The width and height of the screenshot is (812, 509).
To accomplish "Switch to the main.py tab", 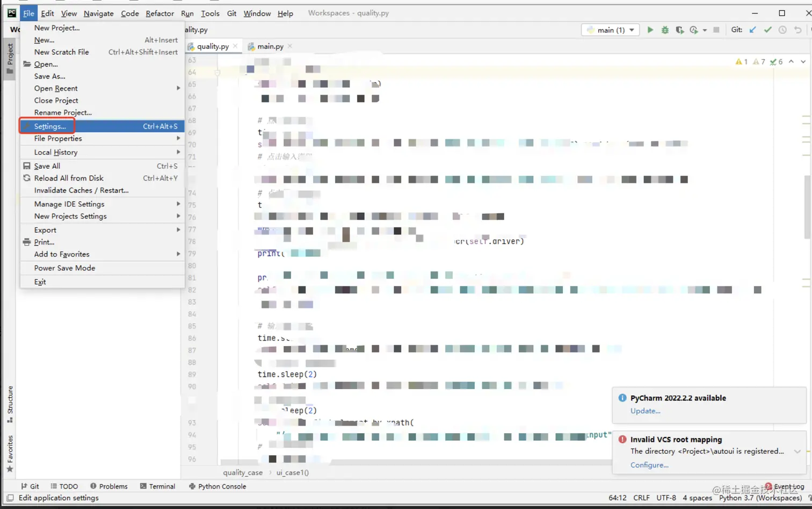I will [270, 46].
